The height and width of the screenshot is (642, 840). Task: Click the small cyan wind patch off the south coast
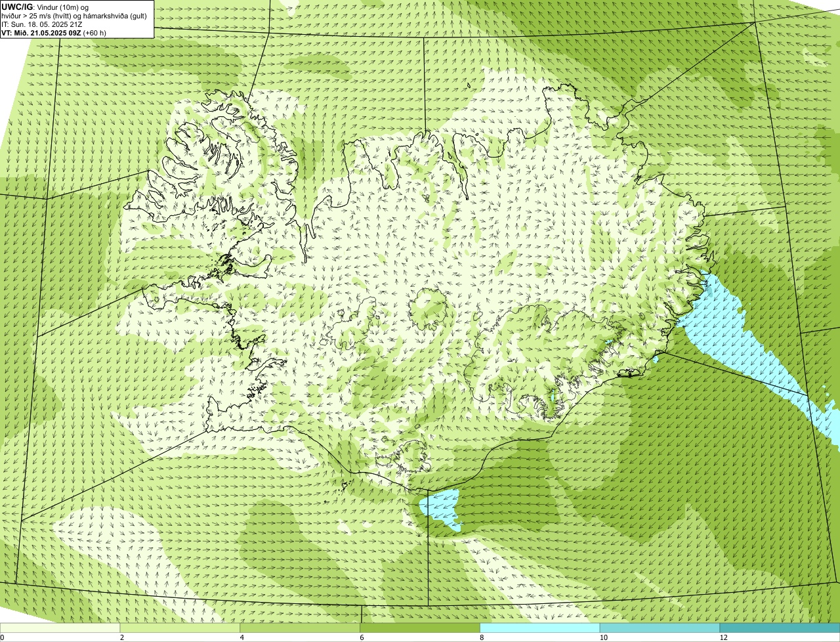point(441,508)
